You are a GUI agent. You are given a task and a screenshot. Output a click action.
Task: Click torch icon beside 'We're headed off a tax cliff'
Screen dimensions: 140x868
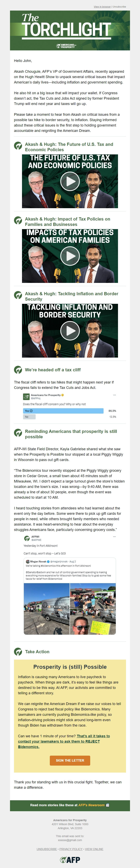[18, 370]
